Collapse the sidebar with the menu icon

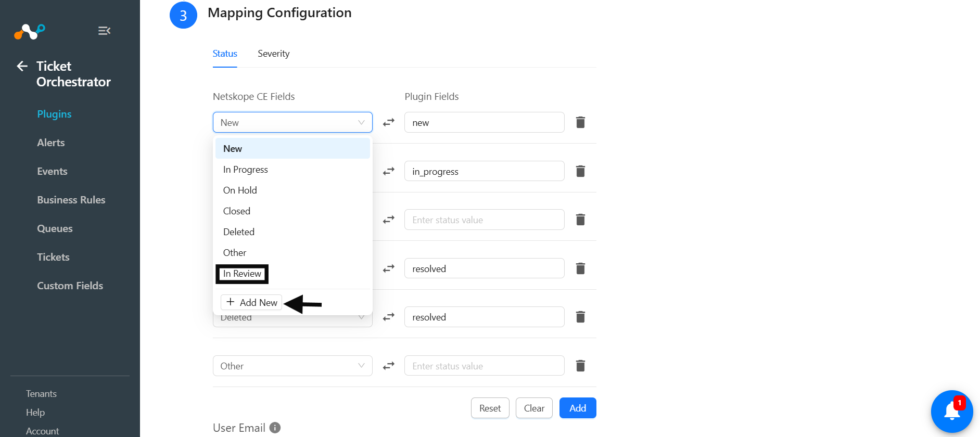coord(104,31)
